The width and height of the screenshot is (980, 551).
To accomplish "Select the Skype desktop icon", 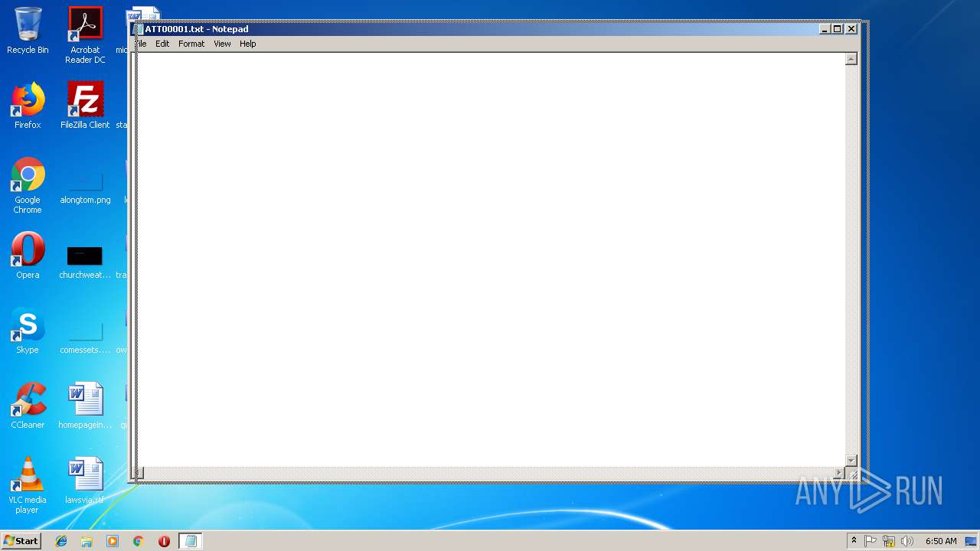I will click(x=28, y=331).
